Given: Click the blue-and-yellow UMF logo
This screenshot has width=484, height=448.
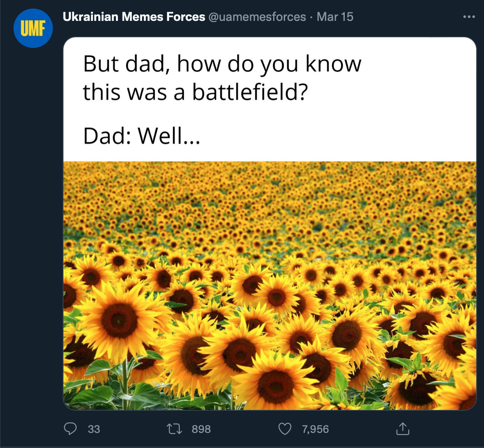Looking at the screenshot, I should click(33, 28).
